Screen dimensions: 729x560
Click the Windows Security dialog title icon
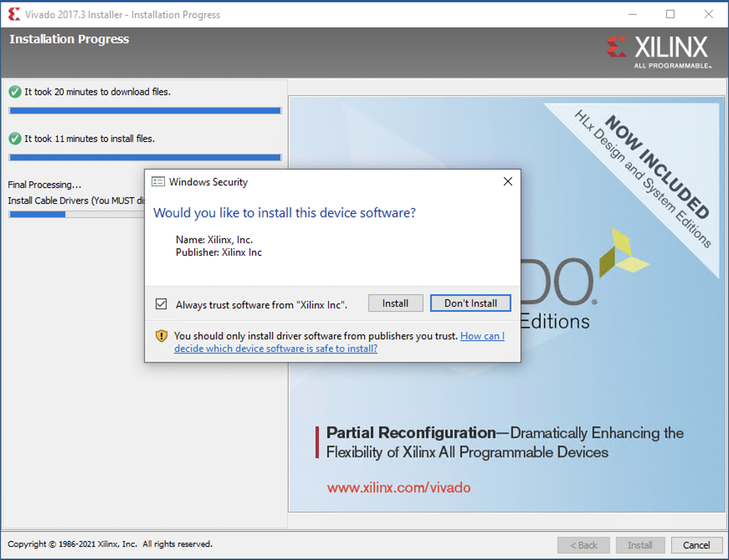(158, 182)
